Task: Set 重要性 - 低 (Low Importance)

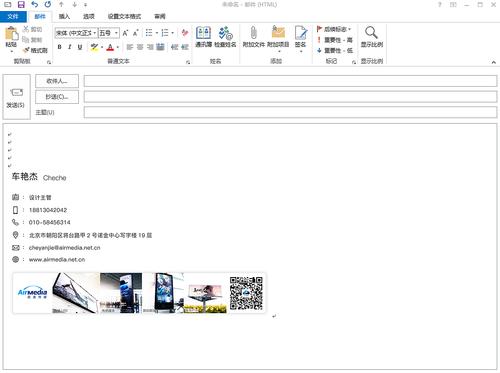Action: coord(334,50)
